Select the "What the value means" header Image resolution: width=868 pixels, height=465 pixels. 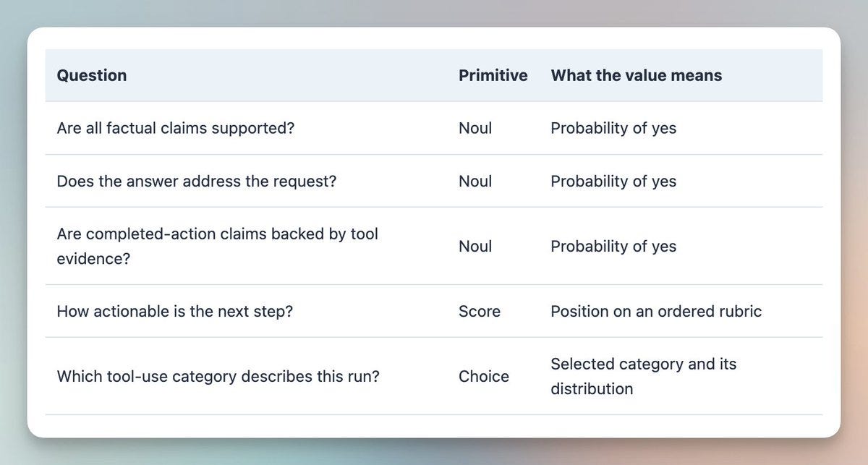coord(637,75)
